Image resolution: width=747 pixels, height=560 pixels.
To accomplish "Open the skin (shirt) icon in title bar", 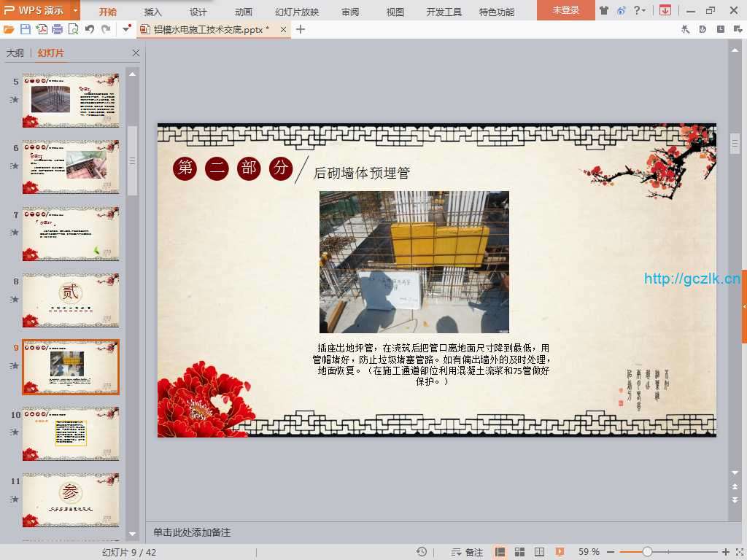I will [604, 10].
